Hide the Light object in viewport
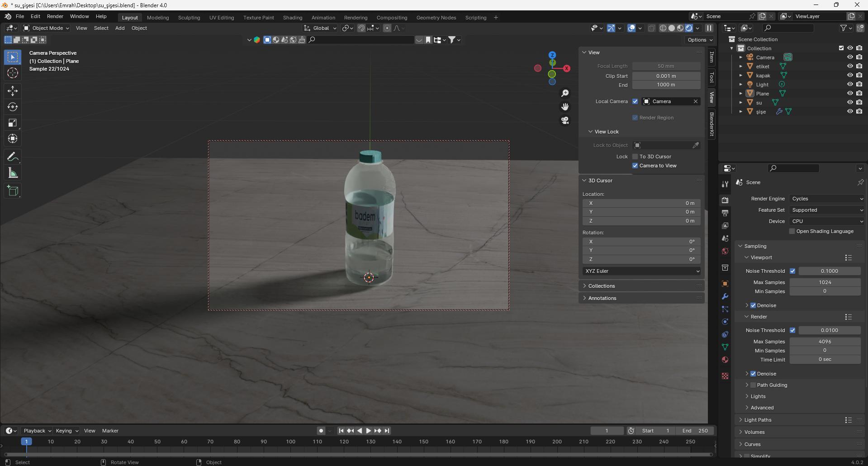Screen dimensions: 868x466 pyautogui.click(x=850, y=84)
